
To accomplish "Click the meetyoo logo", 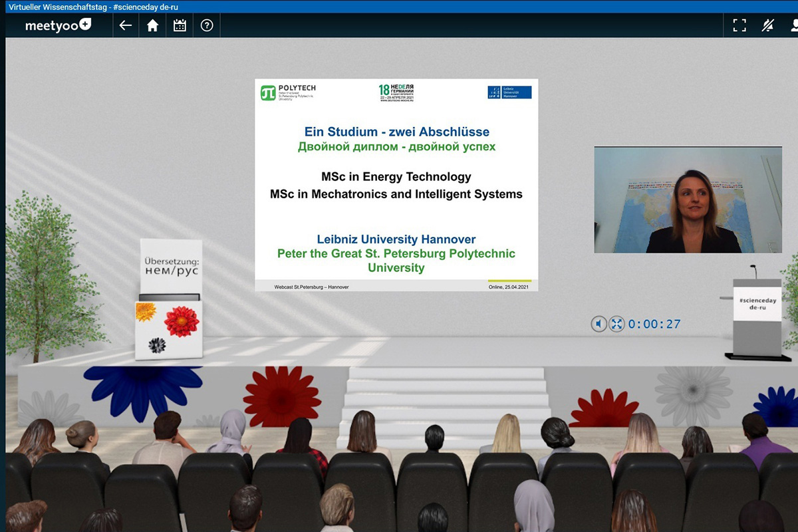I will pos(59,26).
